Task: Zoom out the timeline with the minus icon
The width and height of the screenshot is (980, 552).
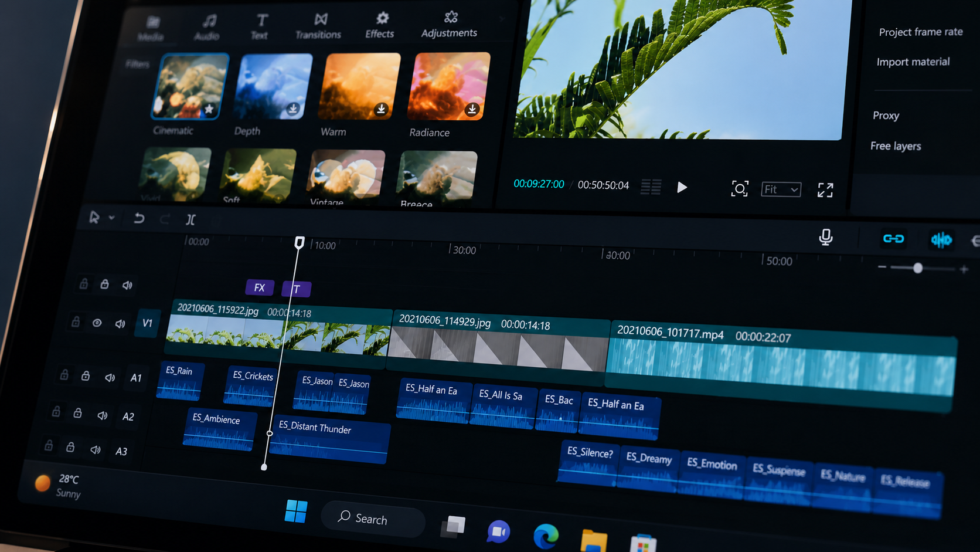Action: tap(882, 267)
